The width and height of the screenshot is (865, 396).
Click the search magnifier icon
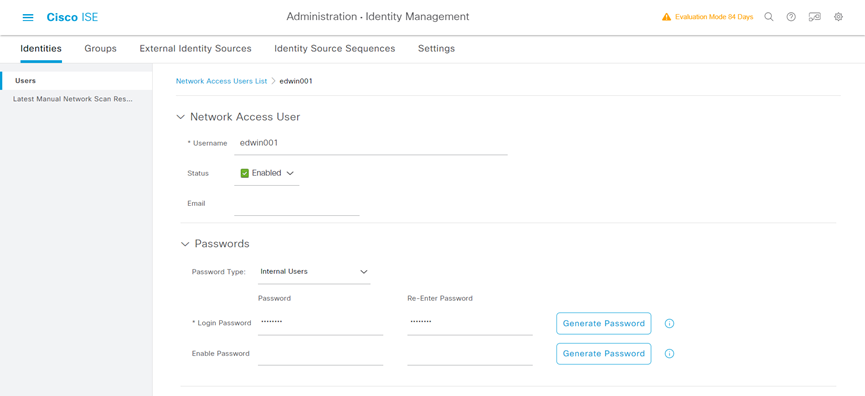click(x=768, y=17)
